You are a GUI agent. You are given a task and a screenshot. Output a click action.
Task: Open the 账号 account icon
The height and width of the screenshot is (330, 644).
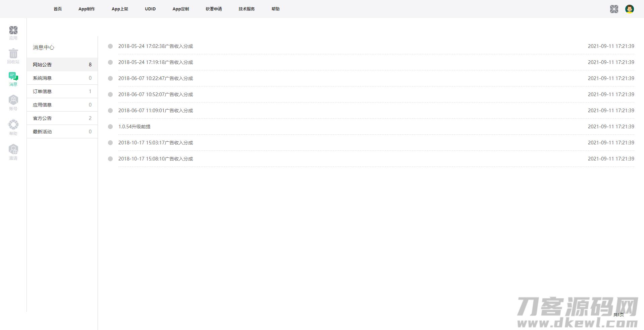click(x=13, y=103)
